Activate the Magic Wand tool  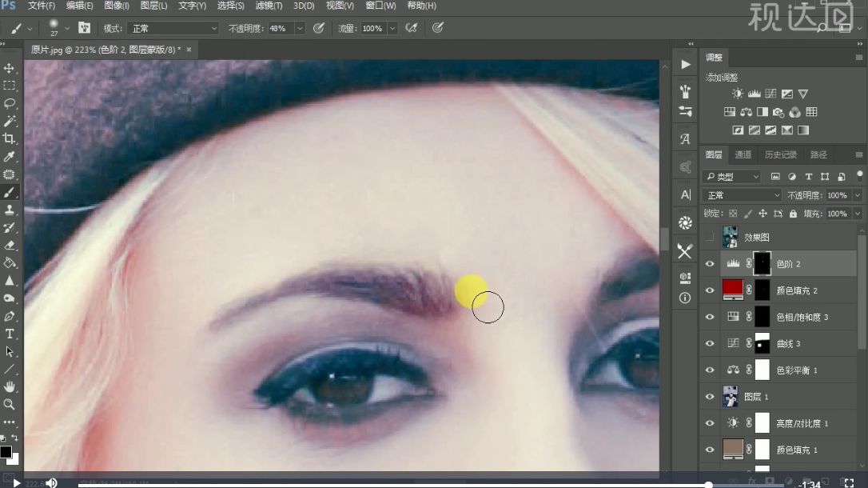point(10,122)
